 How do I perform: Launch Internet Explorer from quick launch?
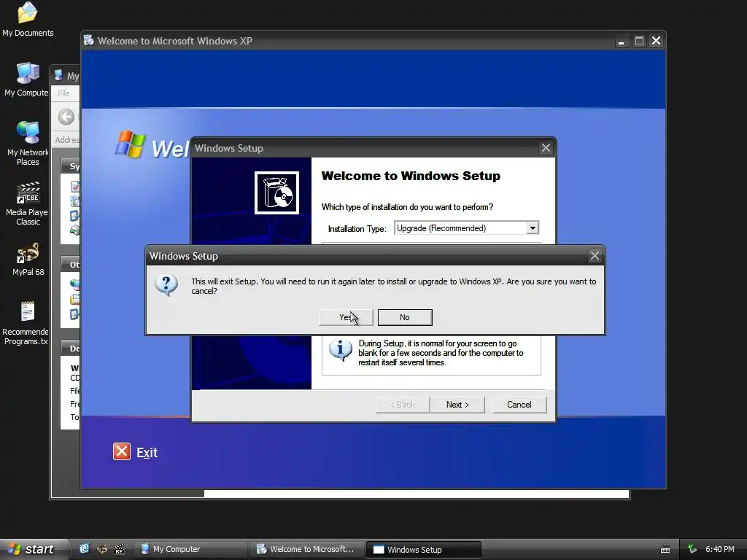[x=85, y=548]
